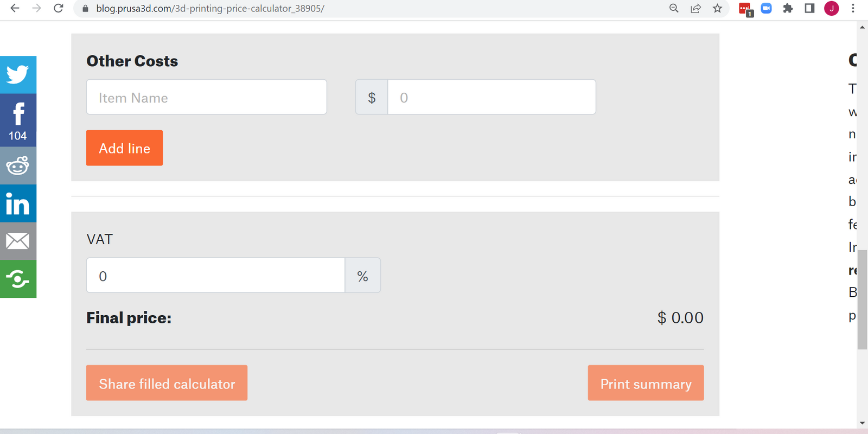Click the Zoom extension icon
868x434 pixels.
pos(766,8)
